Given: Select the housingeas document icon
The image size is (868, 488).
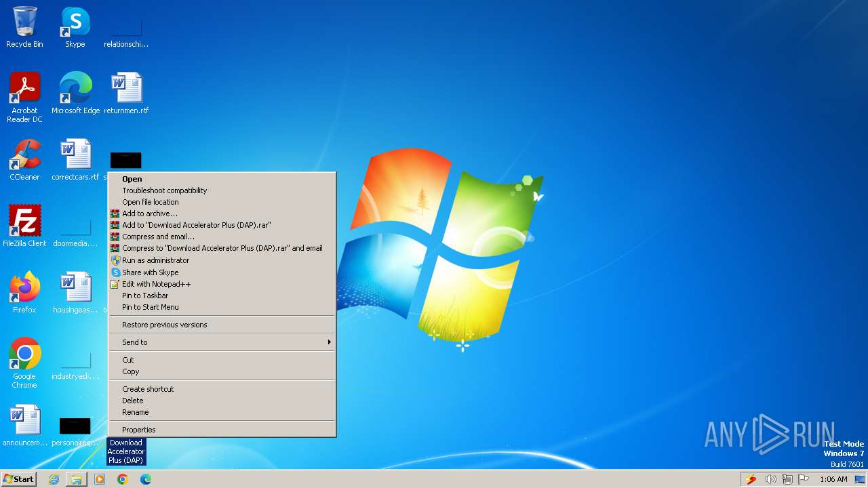Looking at the screenshot, I should click(75, 293).
